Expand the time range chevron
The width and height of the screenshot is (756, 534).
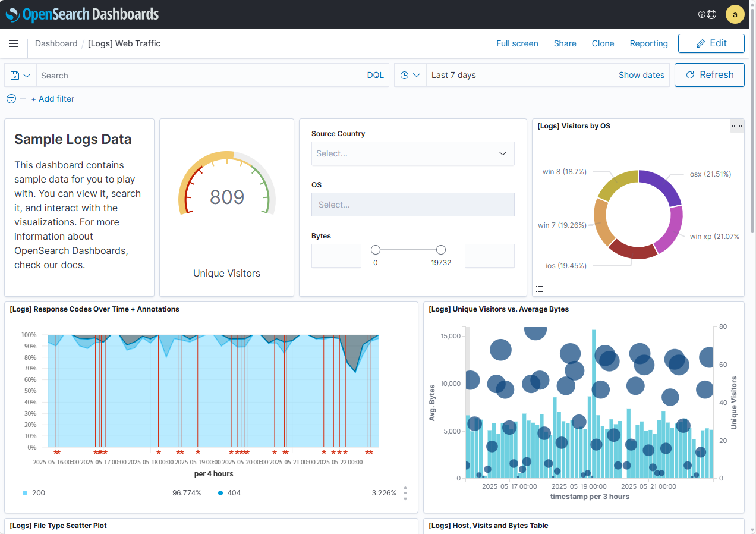(x=418, y=75)
